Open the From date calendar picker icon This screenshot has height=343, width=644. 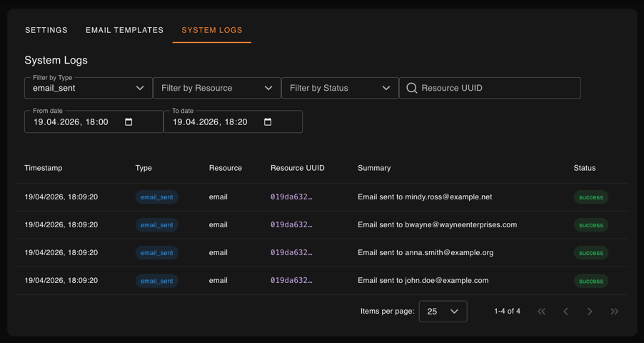click(x=129, y=121)
